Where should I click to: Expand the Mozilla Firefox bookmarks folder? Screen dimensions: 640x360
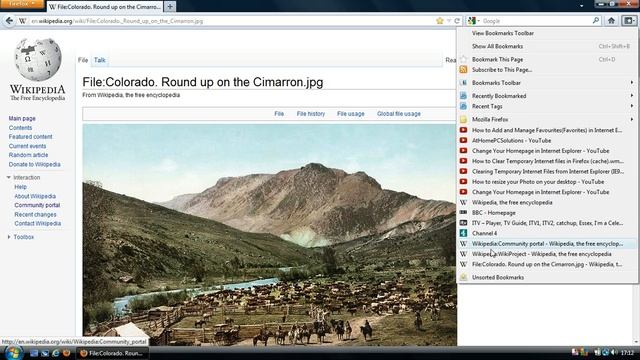pyautogui.click(x=548, y=119)
